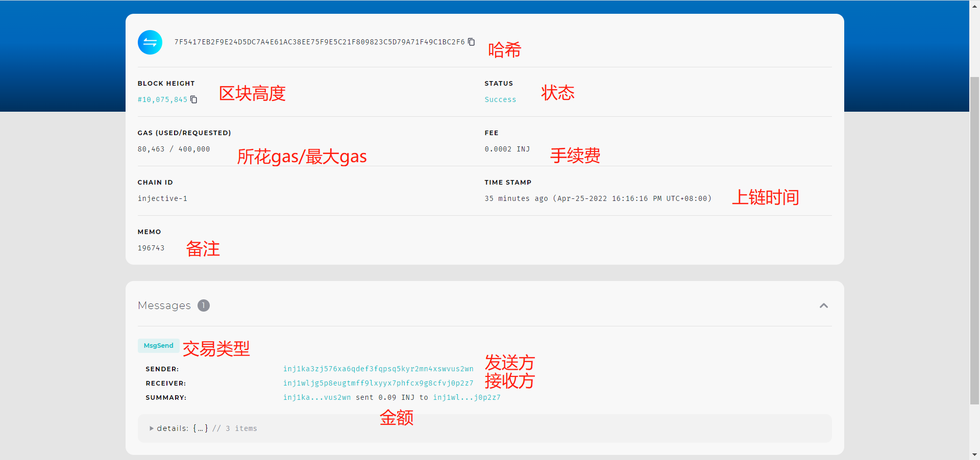This screenshot has width=980, height=460.
Task: Click the Messages section heading
Action: point(164,305)
